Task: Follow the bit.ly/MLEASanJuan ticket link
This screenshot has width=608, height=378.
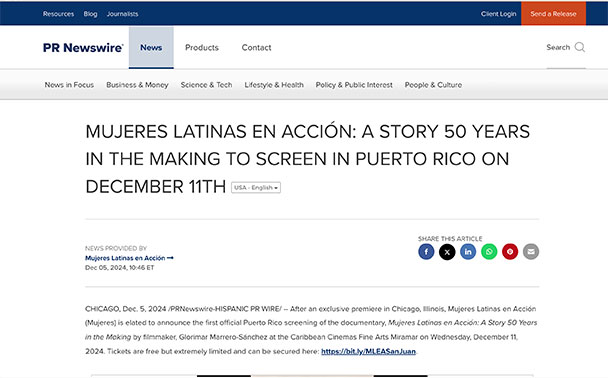Action: (x=368, y=351)
